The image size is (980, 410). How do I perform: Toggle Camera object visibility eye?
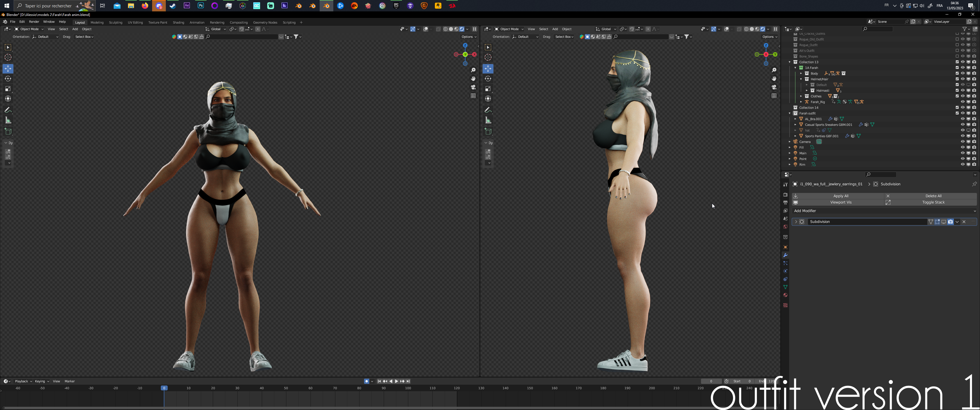pyautogui.click(x=963, y=142)
